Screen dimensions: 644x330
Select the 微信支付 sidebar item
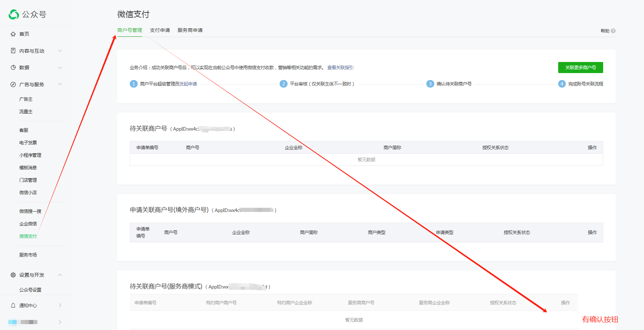click(28, 236)
